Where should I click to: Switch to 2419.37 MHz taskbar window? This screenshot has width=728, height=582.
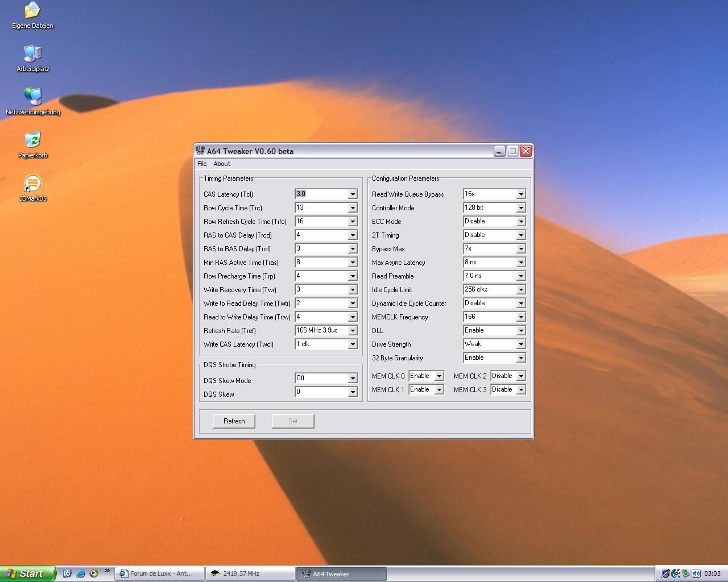(250, 573)
